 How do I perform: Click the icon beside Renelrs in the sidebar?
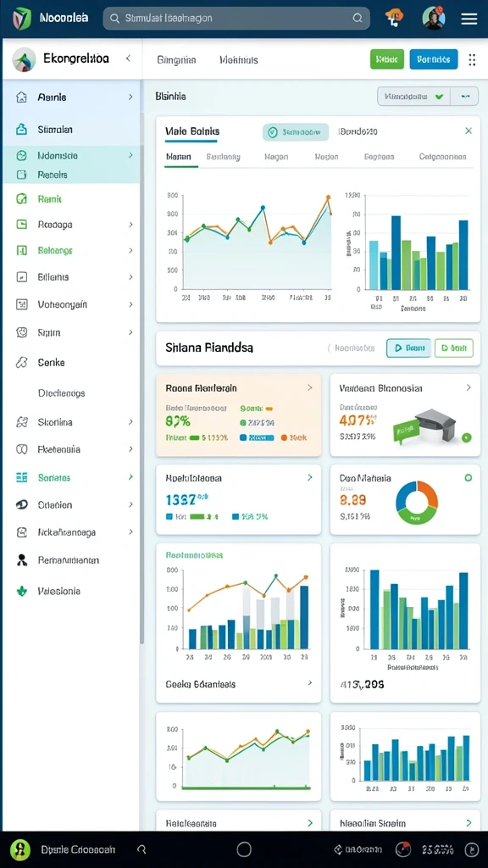(x=21, y=175)
